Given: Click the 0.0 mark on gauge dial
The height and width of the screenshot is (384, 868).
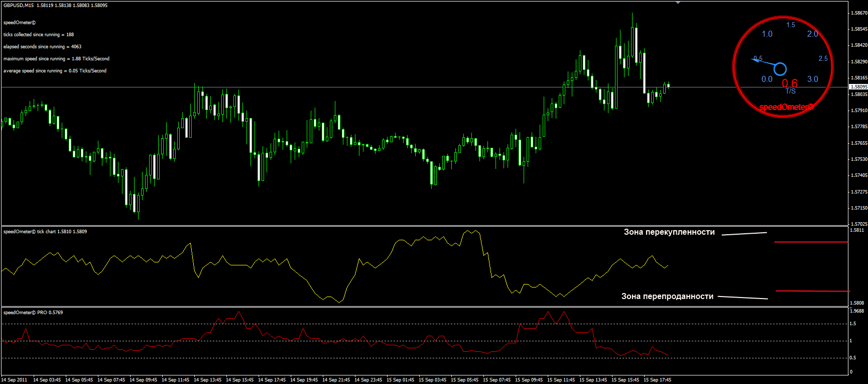Looking at the screenshot, I should tap(767, 79).
